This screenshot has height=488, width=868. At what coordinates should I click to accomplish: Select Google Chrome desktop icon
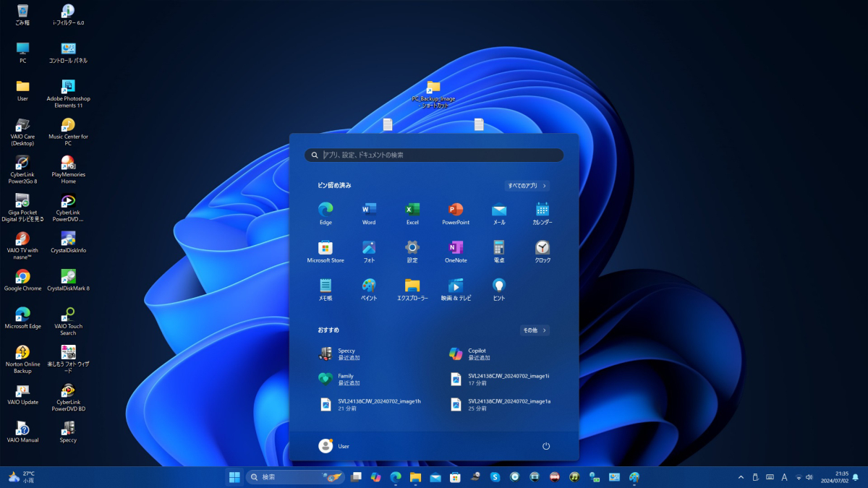tap(22, 278)
